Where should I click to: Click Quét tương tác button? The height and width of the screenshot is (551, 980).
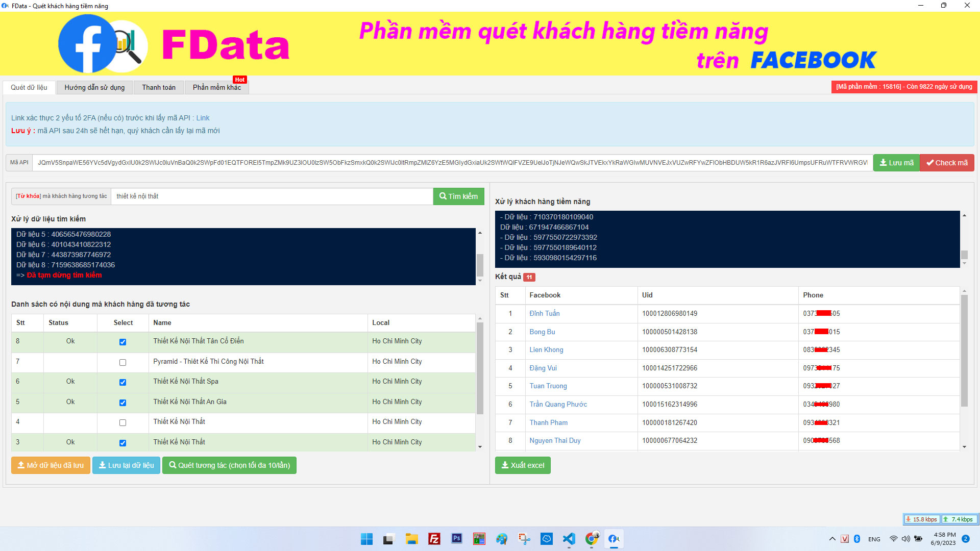[229, 465]
